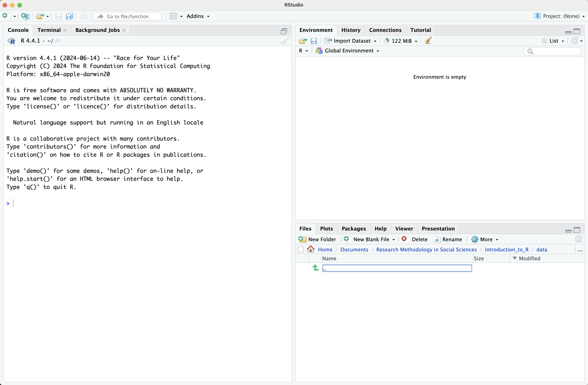This screenshot has width=588, height=385.
Task: Maximize the Environment pane
Action: coord(577,31)
